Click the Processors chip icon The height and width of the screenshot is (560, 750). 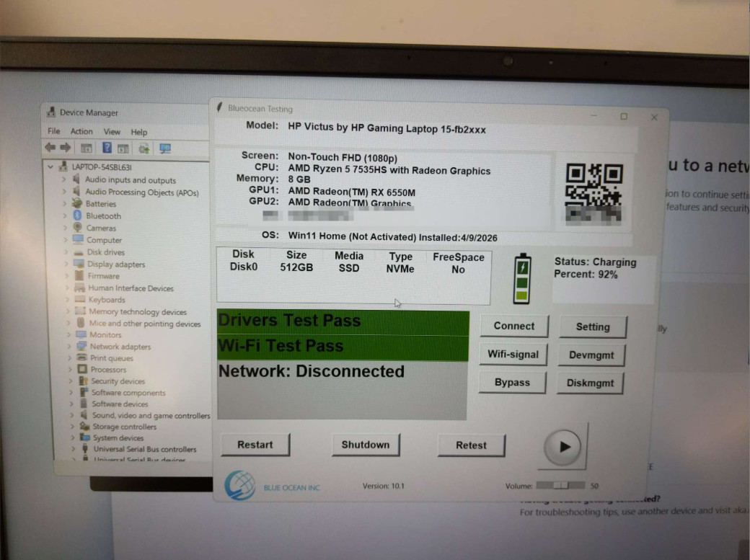pos(82,369)
